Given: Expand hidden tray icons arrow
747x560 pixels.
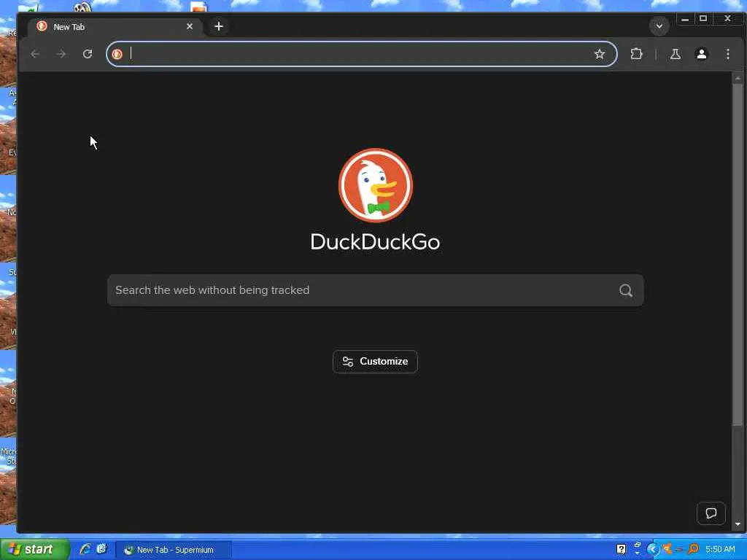Looking at the screenshot, I should tap(653, 550).
